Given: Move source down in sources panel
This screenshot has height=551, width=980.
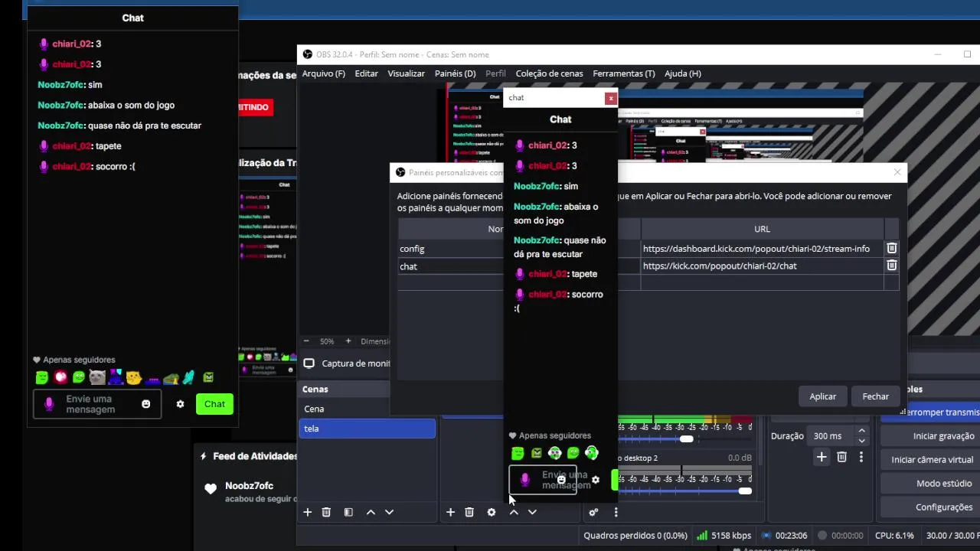Looking at the screenshot, I should coord(532,512).
